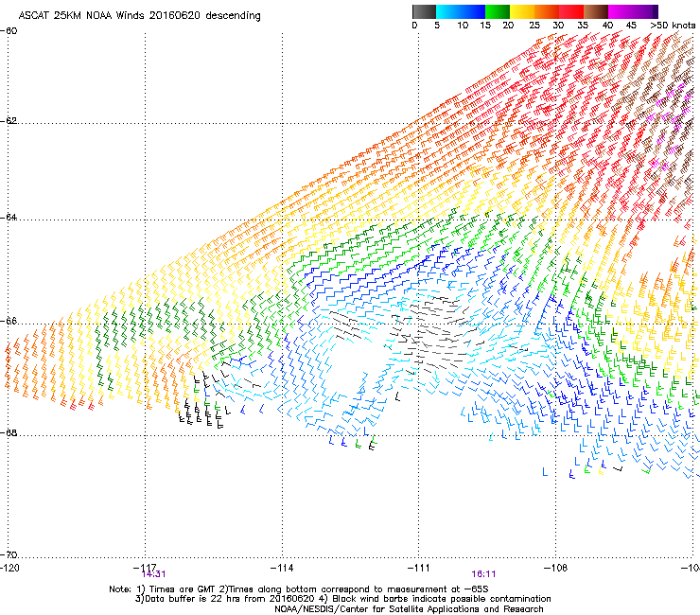Click the NOAA/NESDIS Center credit line
Viewport: 700px width, 615px height.
click(409, 609)
